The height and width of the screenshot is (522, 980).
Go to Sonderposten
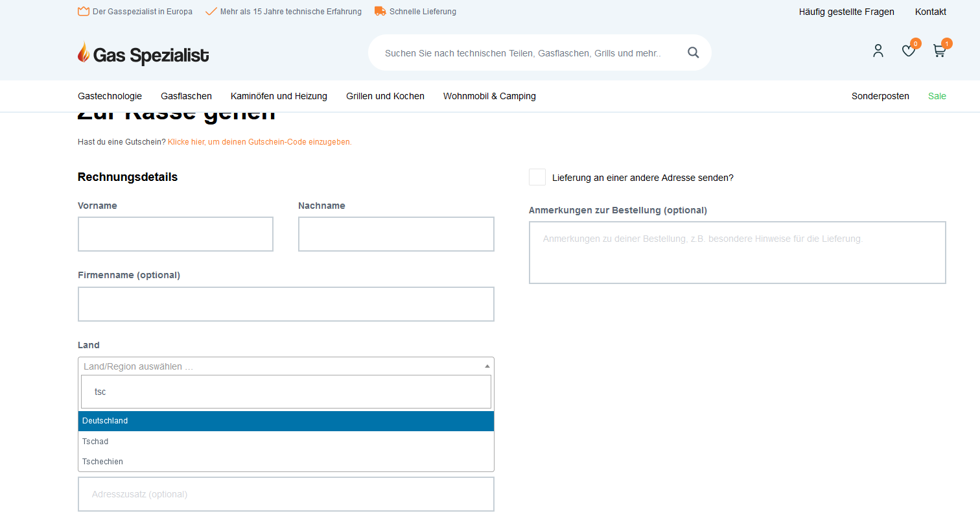(x=880, y=96)
